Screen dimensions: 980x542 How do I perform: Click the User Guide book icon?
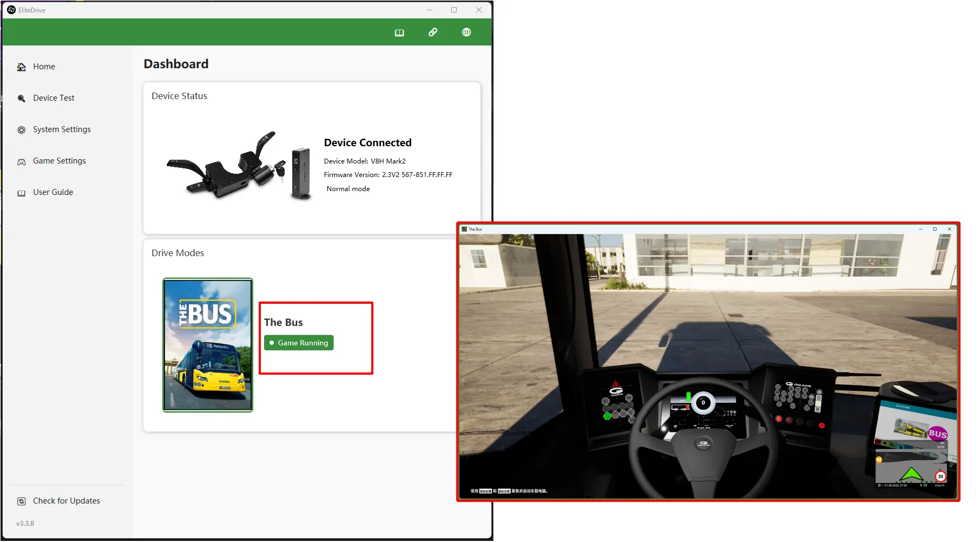point(22,193)
